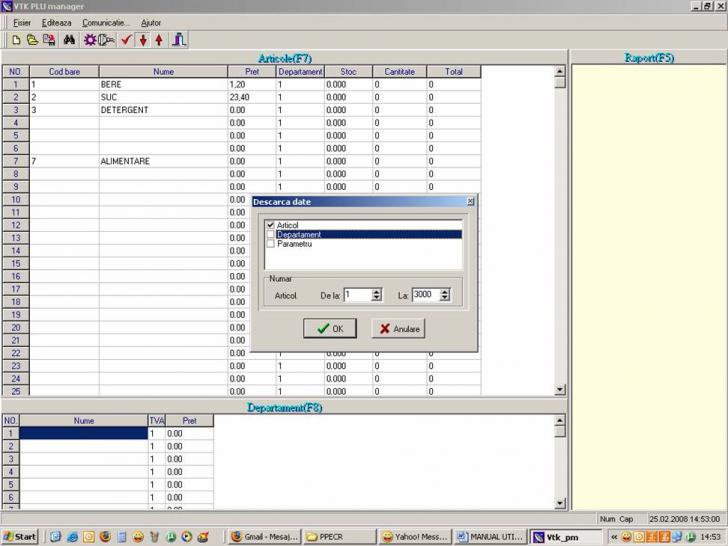Click the Nume column header in Articole

[x=163, y=72]
